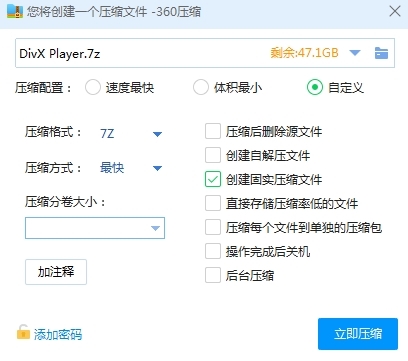The width and height of the screenshot is (408, 361).
Task: Enable 直接存储压缩率低的文件 checkbox
Action: coord(213,203)
